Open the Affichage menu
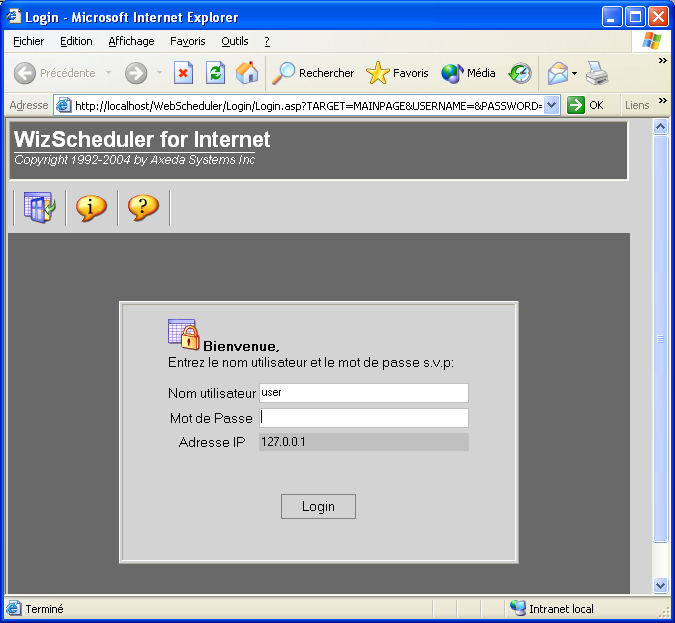Image resolution: width=675 pixels, height=623 pixels. click(131, 41)
